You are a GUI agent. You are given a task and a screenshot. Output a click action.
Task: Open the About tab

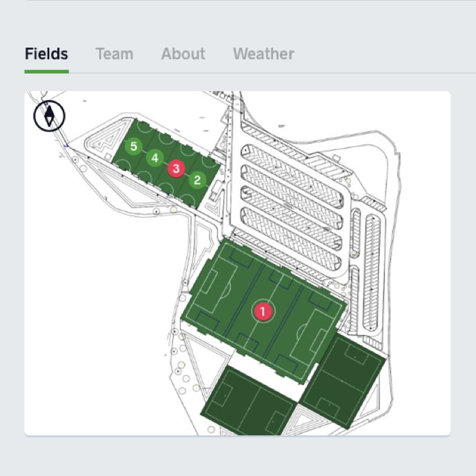click(x=183, y=54)
